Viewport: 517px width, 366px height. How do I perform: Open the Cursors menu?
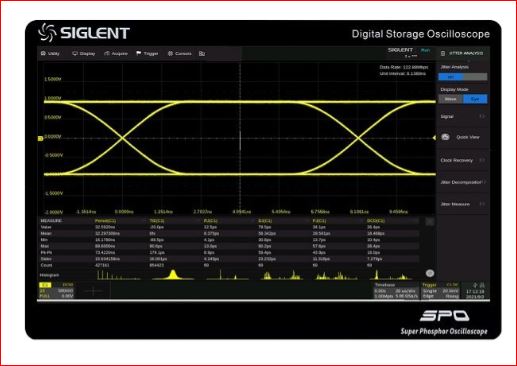pyautogui.click(x=179, y=53)
